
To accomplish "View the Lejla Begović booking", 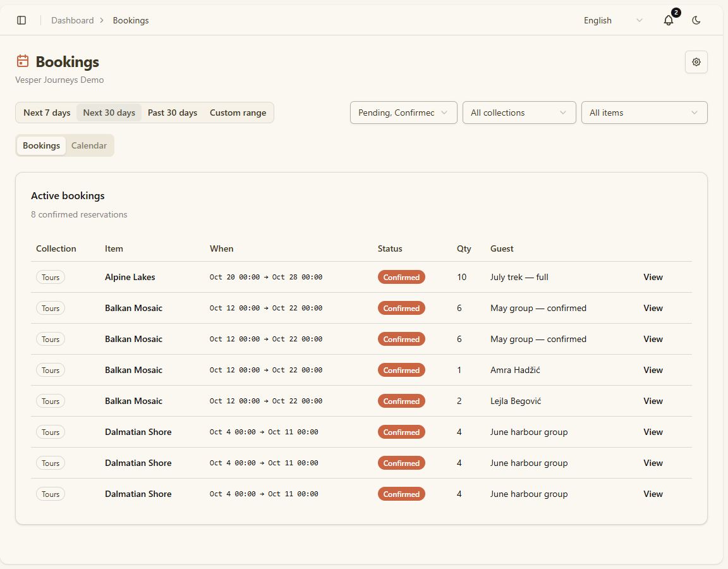I will click(x=653, y=401).
